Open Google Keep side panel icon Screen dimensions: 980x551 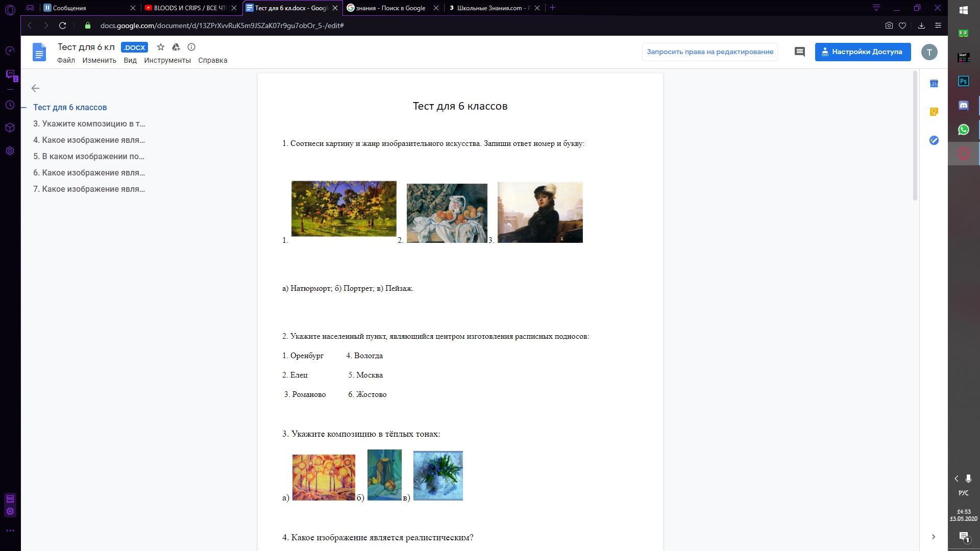934,112
